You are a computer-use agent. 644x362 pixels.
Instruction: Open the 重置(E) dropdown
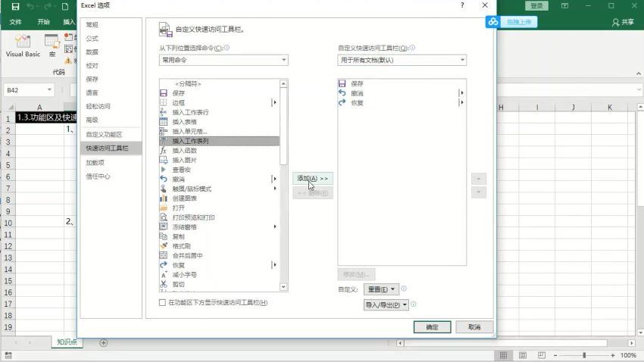pyautogui.click(x=381, y=289)
